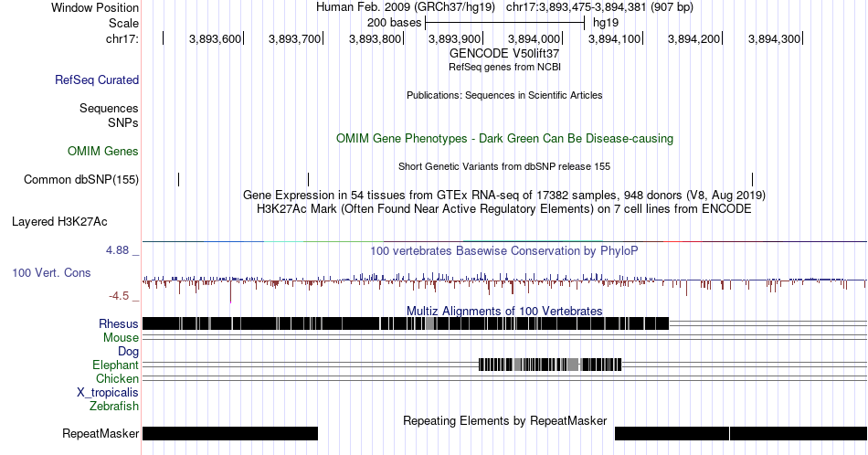
Task: Click 'Multiz Alignments of 100 Vertebrates' title
Action: [504, 311]
